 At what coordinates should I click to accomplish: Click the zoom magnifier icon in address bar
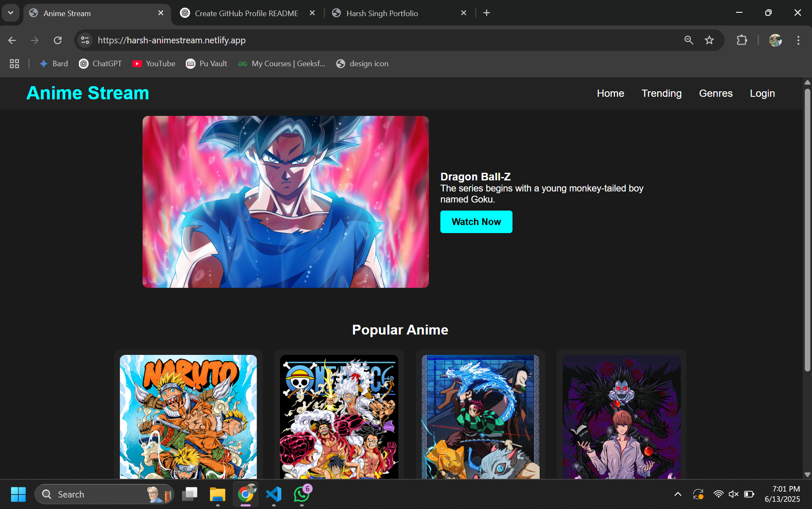(x=689, y=40)
